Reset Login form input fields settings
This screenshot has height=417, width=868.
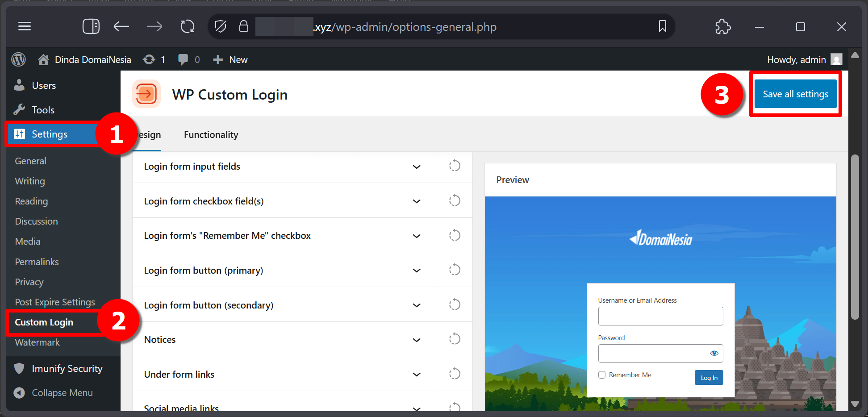tap(455, 166)
